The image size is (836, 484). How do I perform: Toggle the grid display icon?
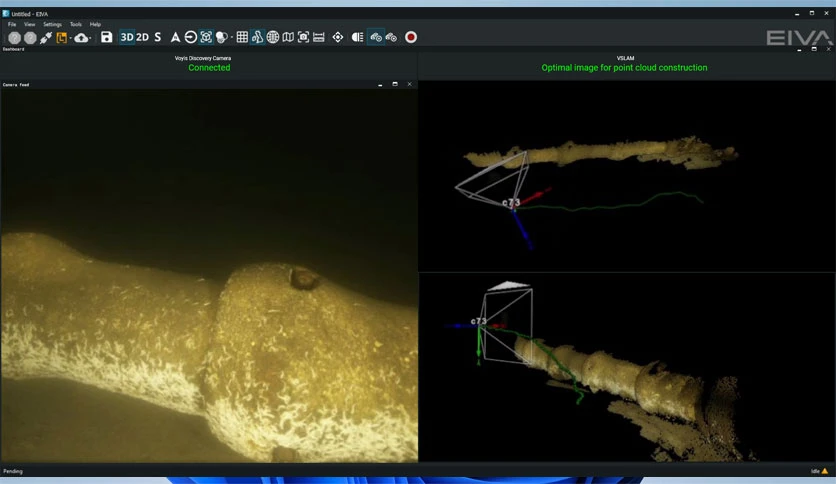click(242, 37)
